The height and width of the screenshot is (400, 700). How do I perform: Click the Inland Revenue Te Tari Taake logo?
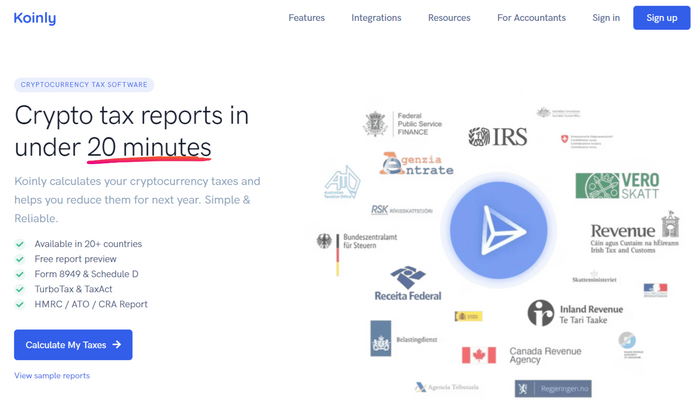click(575, 313)
